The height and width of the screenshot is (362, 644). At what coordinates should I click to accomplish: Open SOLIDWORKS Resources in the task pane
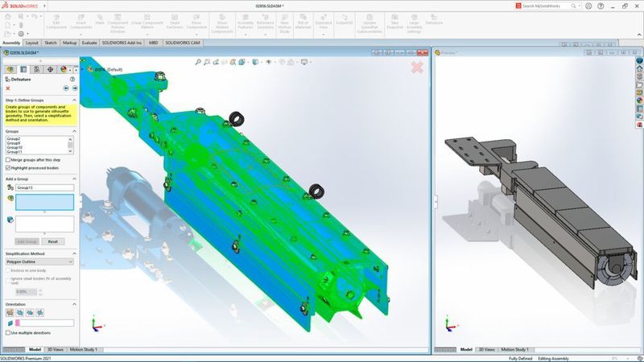pos(639,68)
